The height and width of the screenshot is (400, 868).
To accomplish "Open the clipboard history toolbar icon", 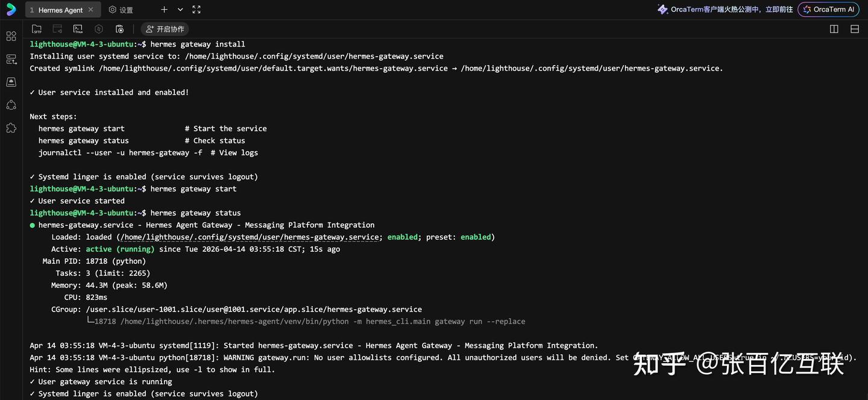I will tap(119, 29).
